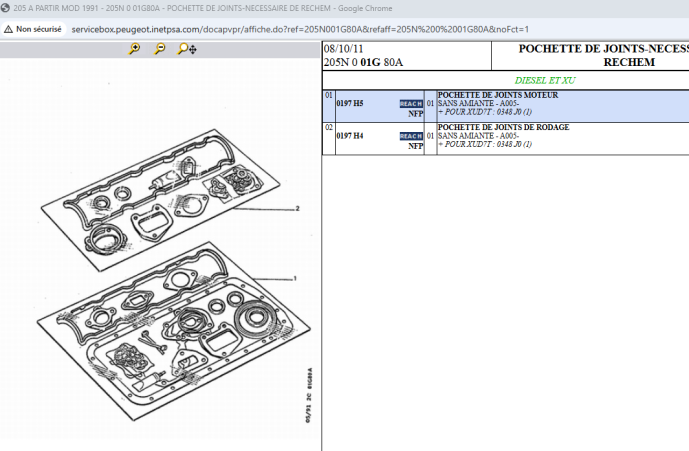Click the 205N 0 01G 80A reference
Image resolution: width=689 pixels, height=451 pixels.
click(x=363, y=62)
